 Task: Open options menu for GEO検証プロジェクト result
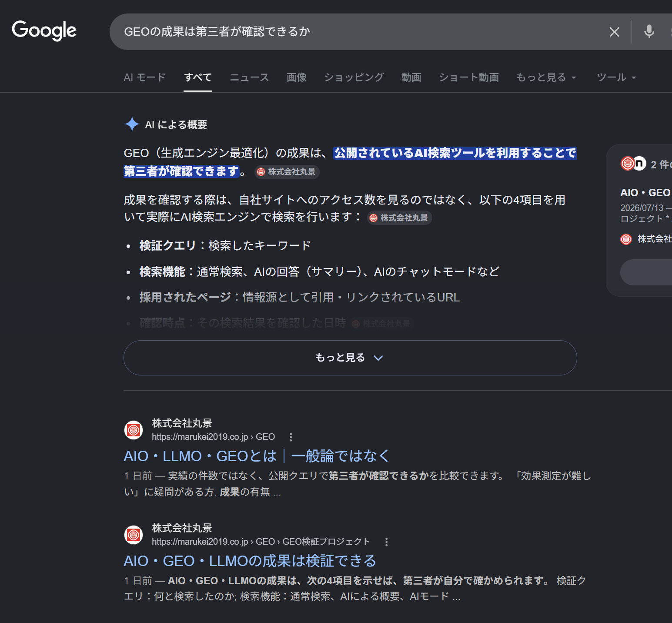[386, 542]
